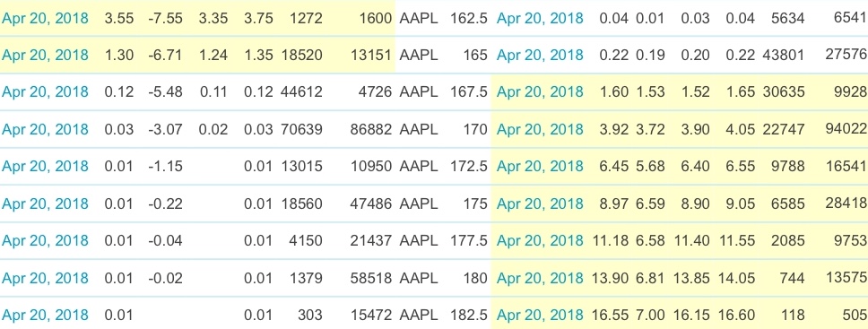The width and height of the screenshot is (868, 329).
Task: Click the call date link on the 175 row
Action: click(45, 203)
